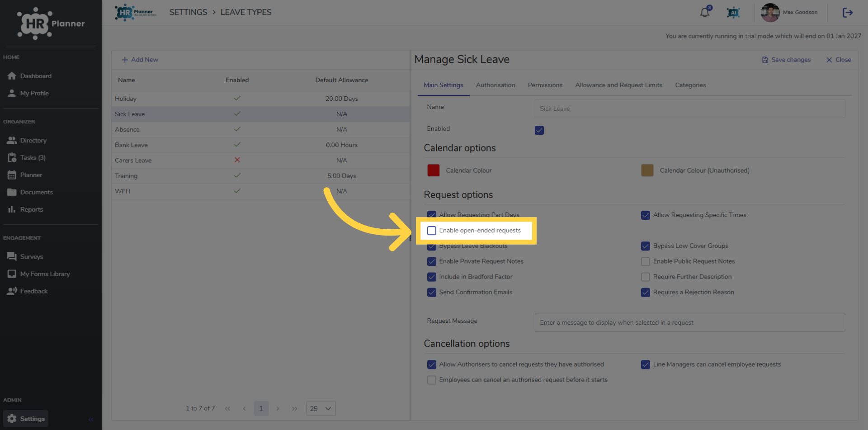This screenshot has height=430, width=868.
Task: Click Add New leave type
Action: point(140,60)
